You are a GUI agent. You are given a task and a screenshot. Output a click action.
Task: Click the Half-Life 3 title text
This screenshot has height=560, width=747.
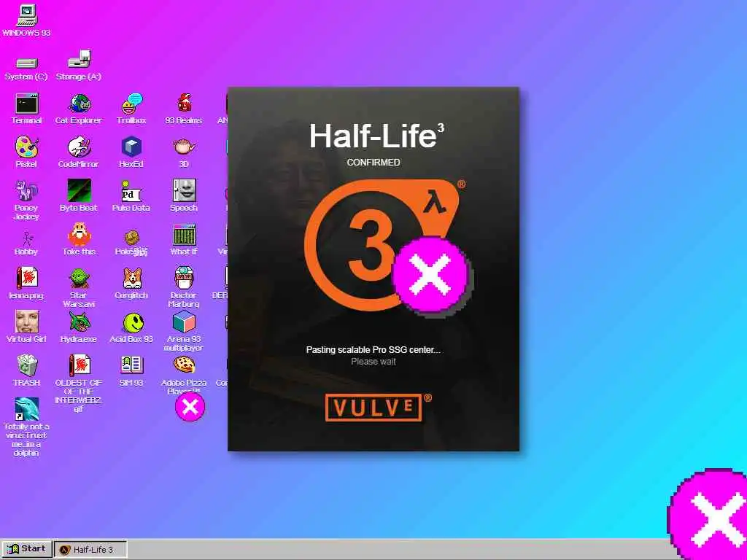(x=376, y=136)
